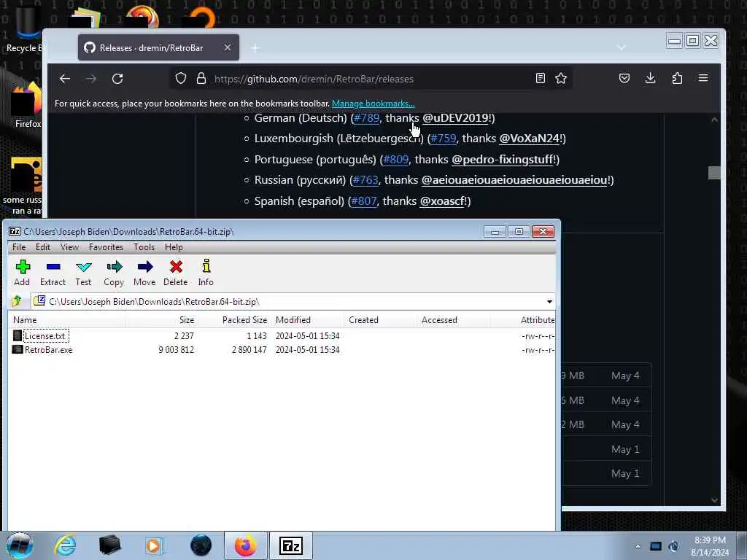The width and height of the screenshot is (747, 560).
Task: Open the @uDEV2019 user link
Action: click(x=455, y=117)
